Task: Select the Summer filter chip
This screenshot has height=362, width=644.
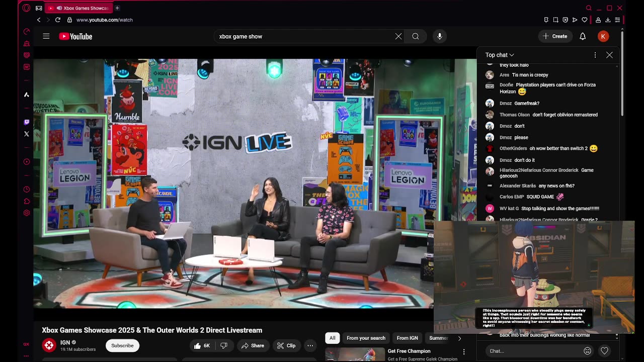Action: [x=438, y=338]
